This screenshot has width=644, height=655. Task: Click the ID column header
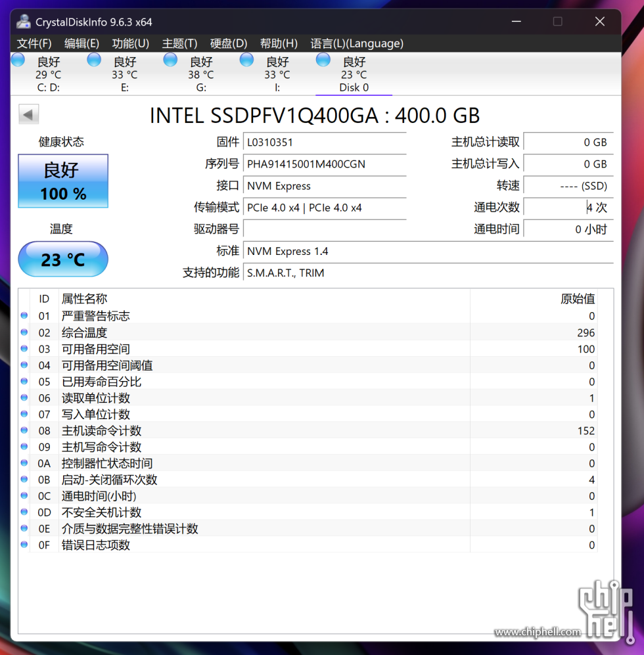pyautogui.click(x=44, y=299)
